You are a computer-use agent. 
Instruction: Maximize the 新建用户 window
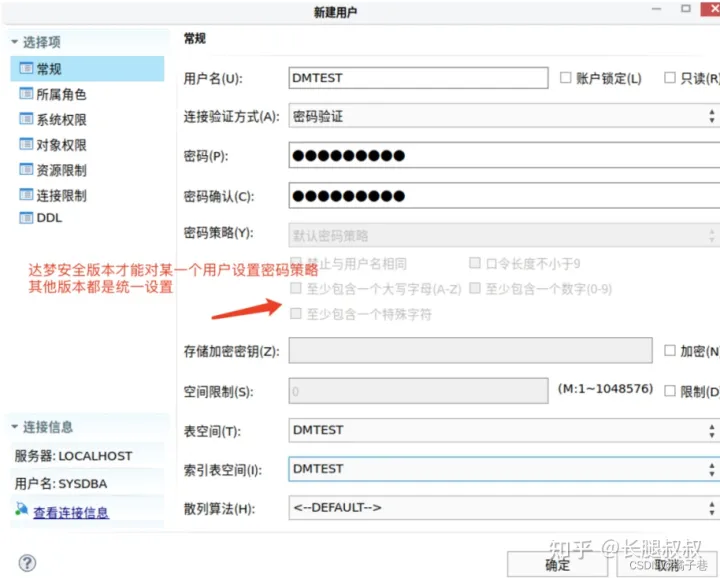686,8
